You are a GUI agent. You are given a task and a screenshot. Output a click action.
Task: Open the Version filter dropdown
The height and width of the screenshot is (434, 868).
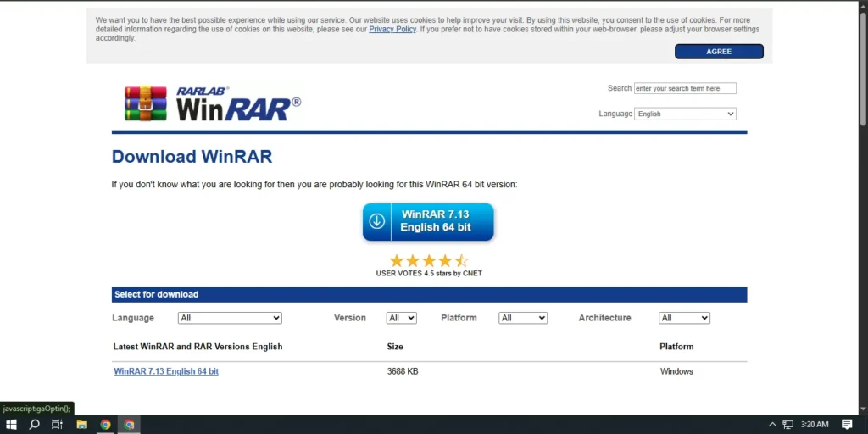(401, 319)
